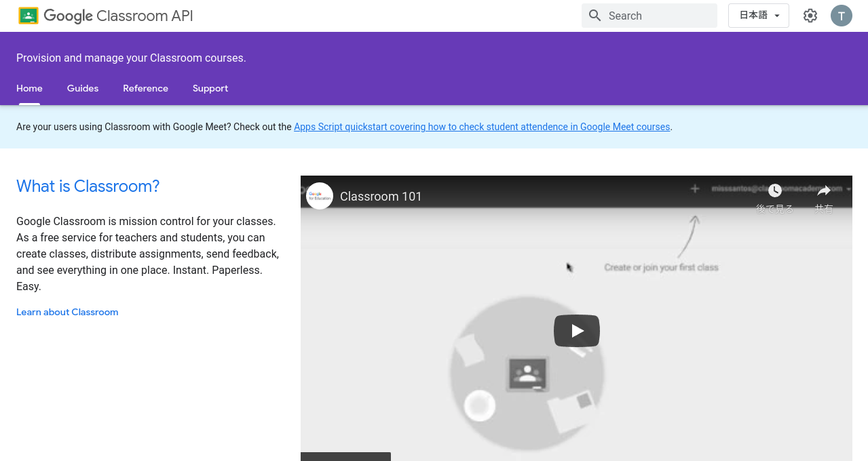This screenshot has width=868, height=461.
Task: Click the 'Provision and manage your Classroom courses.' text
Action: tap(131, 58)
